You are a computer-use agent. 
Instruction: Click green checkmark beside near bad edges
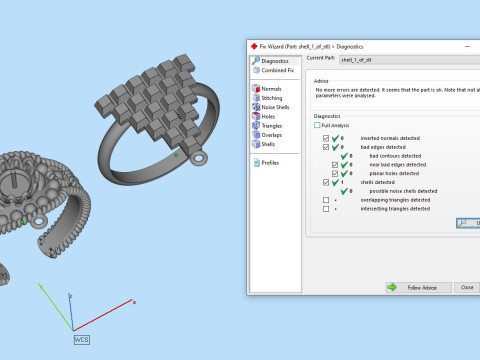(x=344, y=165)
